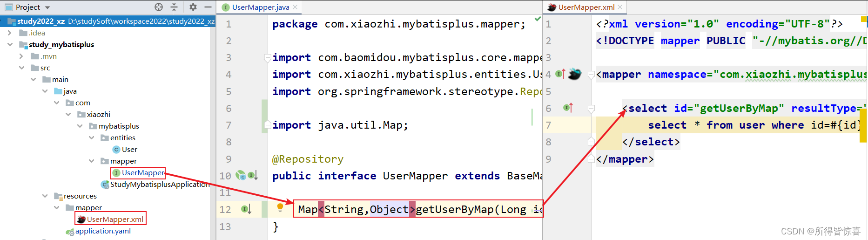This screenshot has width=868, height=240.
Task: Collapse the entities package
Action: coord(91,138)
